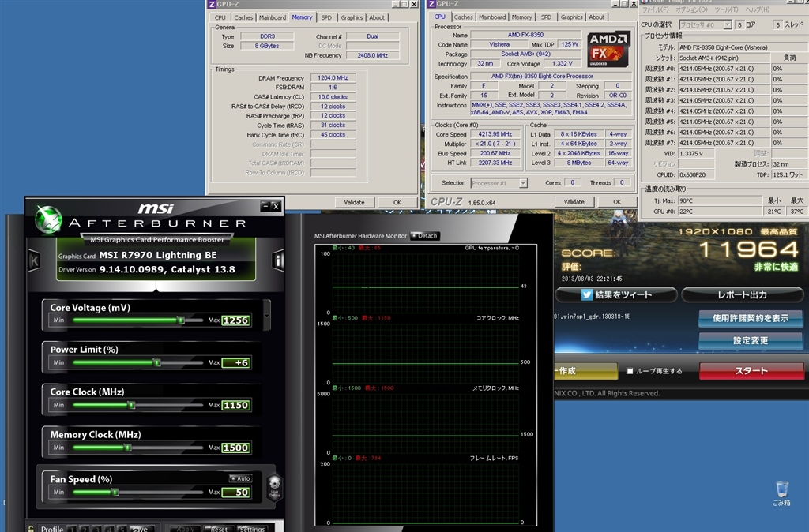The image size is (809, 532).
Task: Reset Afterburner settings to default
Action: coord(218,529)
